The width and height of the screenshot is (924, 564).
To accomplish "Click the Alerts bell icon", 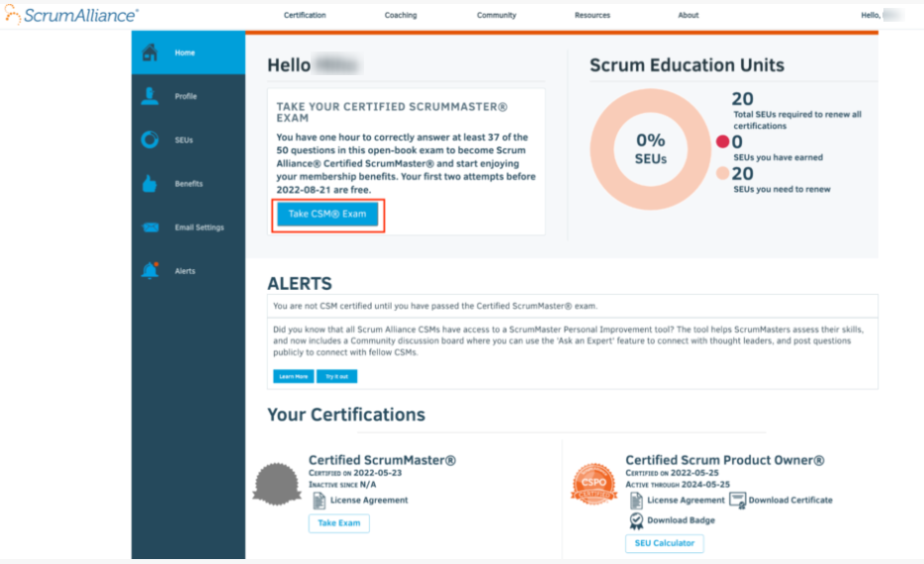I will (149, 270).
